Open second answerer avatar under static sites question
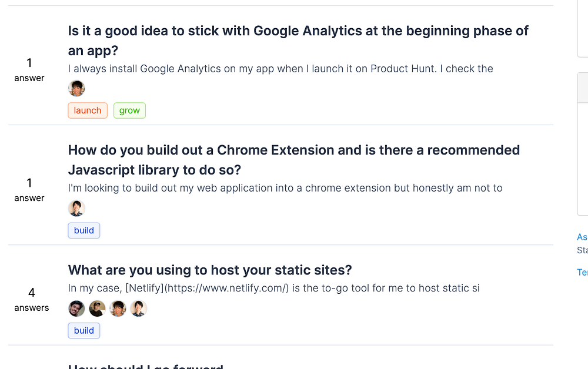This screenshot has width=588, height=369. coord(97,308)
